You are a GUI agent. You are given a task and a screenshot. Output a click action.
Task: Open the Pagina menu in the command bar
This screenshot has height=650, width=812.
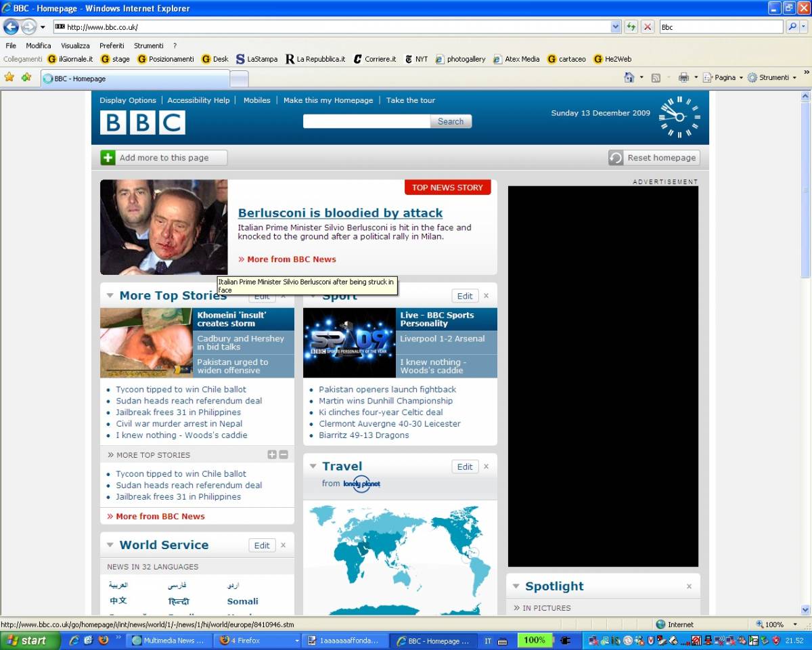[x=722, y=77]
